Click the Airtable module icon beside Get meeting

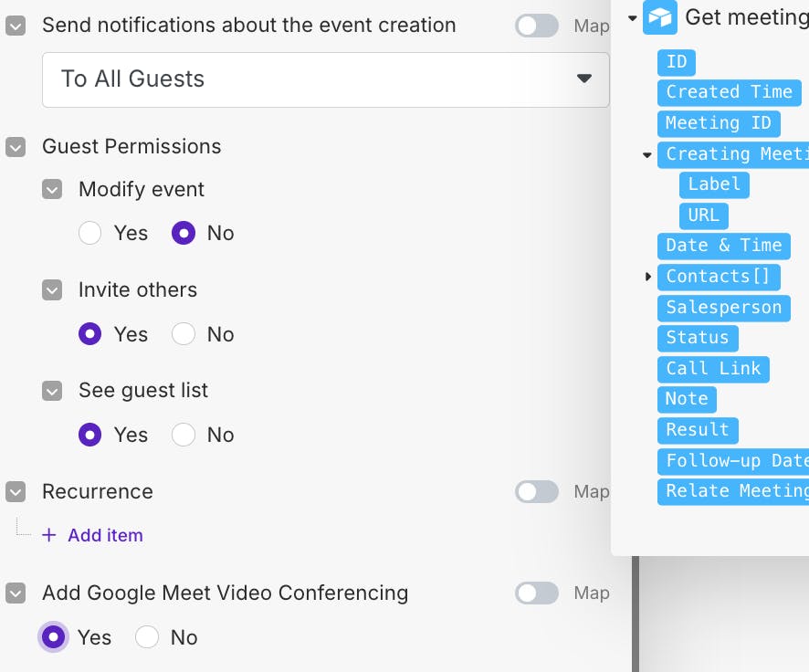click(659, 16)
